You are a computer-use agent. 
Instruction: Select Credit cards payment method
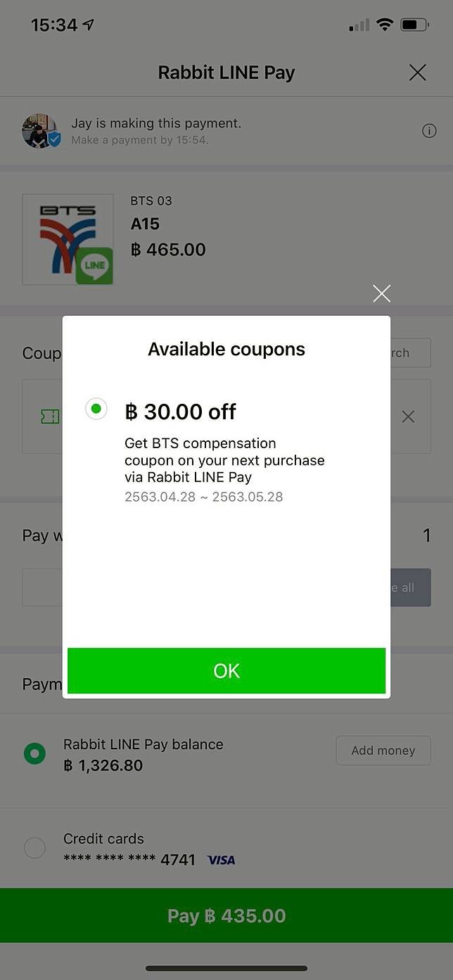34,848
